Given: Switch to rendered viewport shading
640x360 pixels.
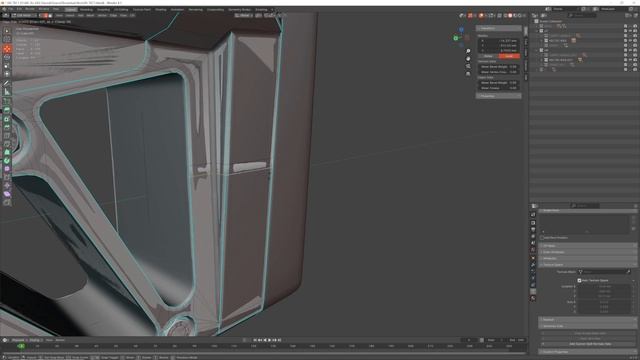Looking at the screenshot, I should pyautogui.click(x=520, y=16).
